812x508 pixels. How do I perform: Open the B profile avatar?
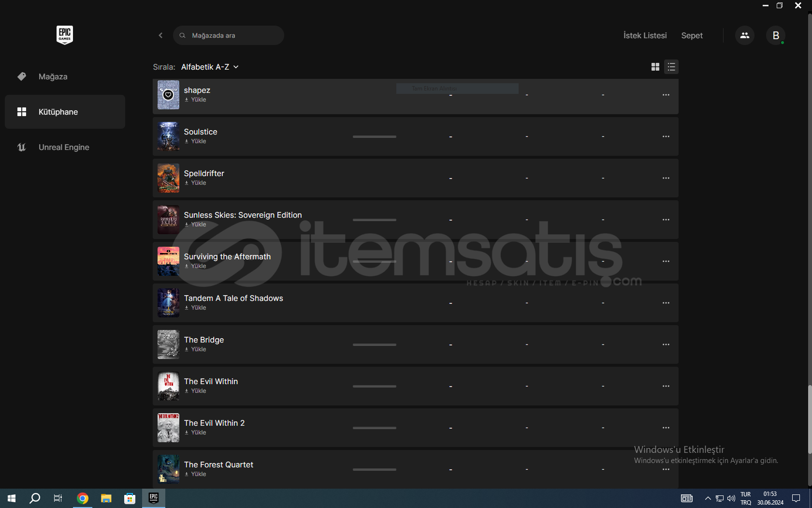click(x=776, y=35)
